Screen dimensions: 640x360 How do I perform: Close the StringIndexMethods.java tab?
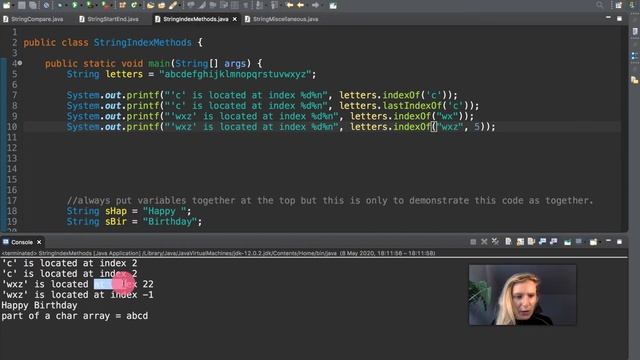(x=235, y=19)
